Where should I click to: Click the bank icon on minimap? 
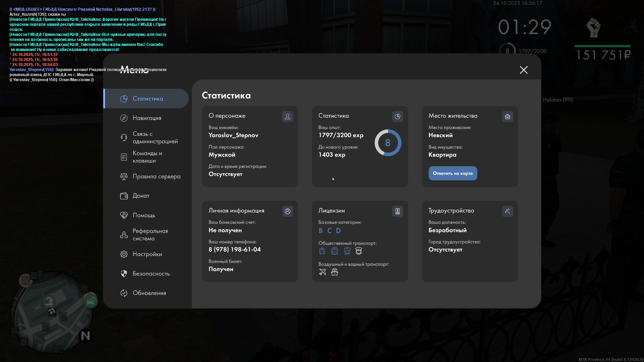49,301
